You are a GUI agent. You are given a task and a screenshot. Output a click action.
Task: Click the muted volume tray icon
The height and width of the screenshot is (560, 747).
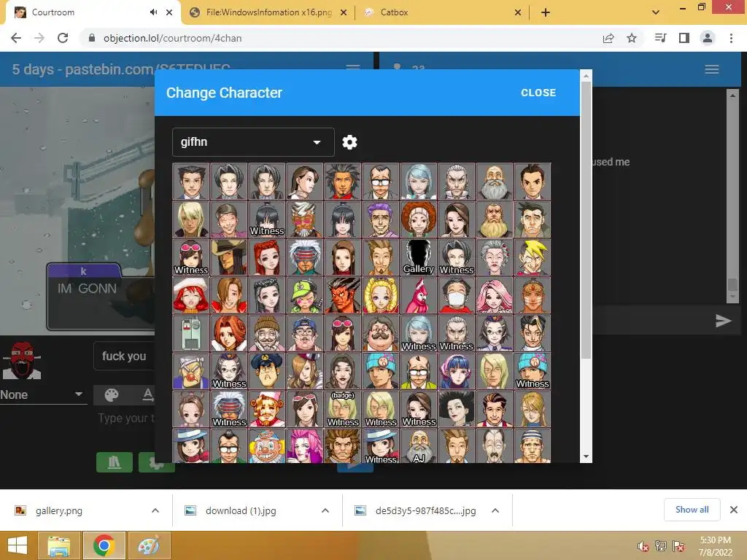[643, 546]
